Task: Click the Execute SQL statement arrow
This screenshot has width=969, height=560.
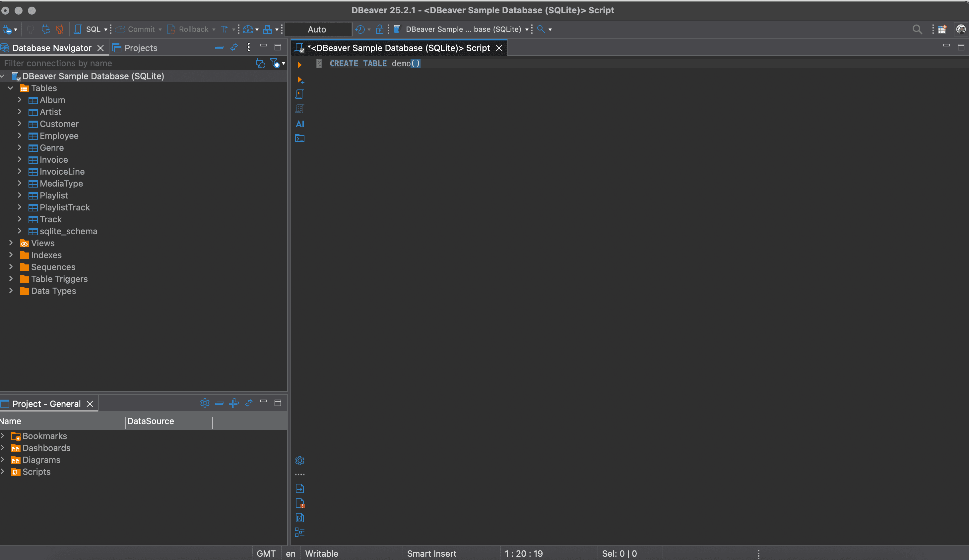Action: pyautogui.click(x=299, y=65)
